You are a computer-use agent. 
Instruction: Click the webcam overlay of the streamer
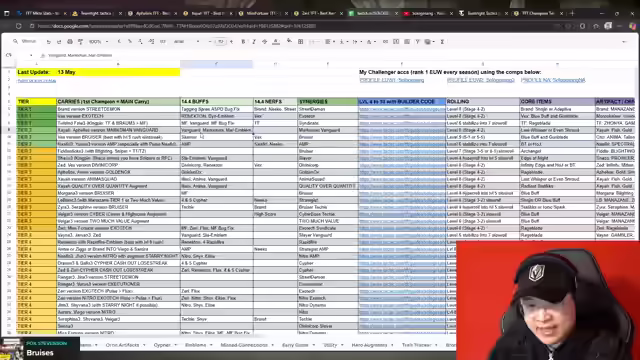pyautogui.click(x=548, y=300)
